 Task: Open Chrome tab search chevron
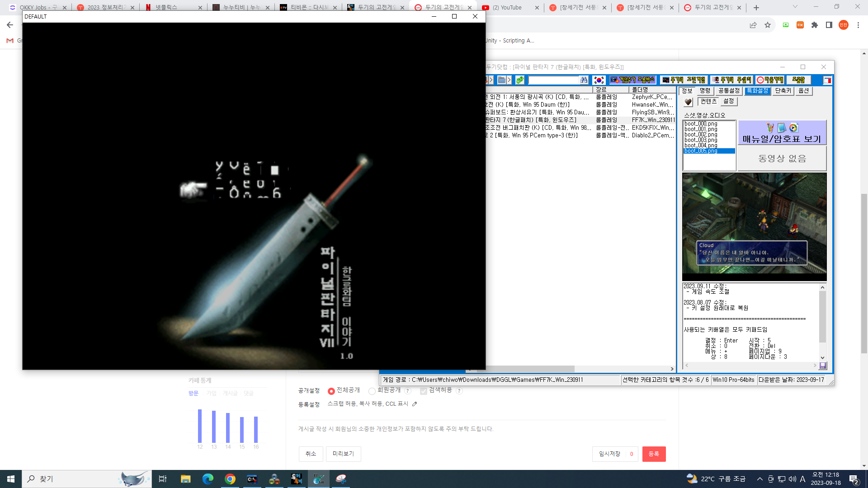click(795, 7)
